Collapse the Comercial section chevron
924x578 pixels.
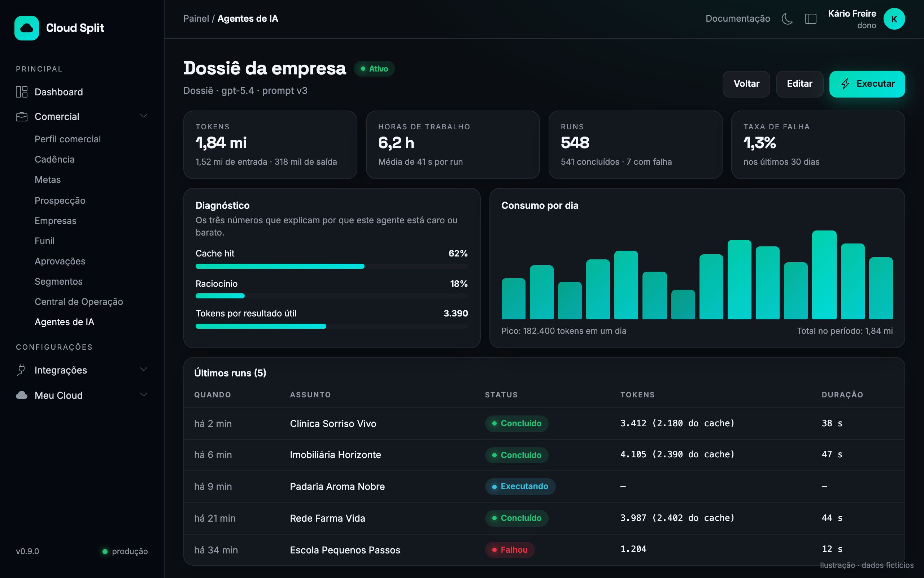(144, 116)
